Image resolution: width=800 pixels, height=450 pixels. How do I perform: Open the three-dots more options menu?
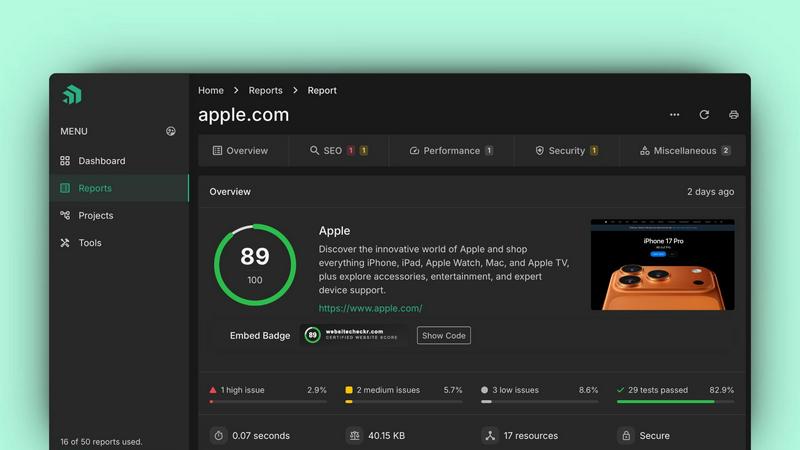click(674, 115)
